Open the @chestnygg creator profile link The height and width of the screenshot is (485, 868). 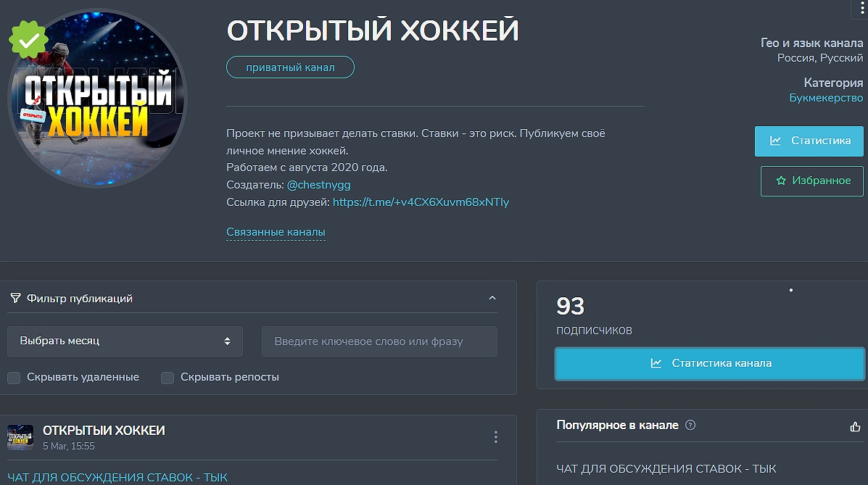point(318,185)
